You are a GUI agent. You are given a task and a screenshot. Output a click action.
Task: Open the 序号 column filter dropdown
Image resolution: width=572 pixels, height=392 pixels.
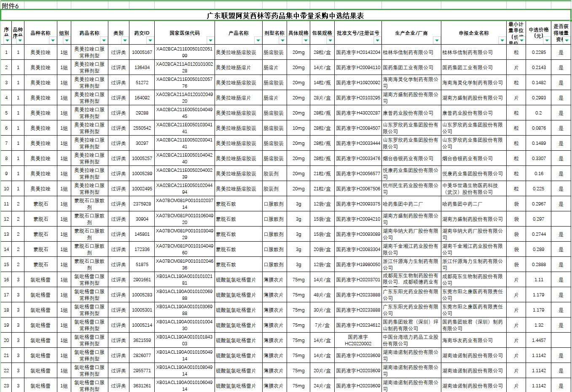pyautogui.click(x=8, y=41)
